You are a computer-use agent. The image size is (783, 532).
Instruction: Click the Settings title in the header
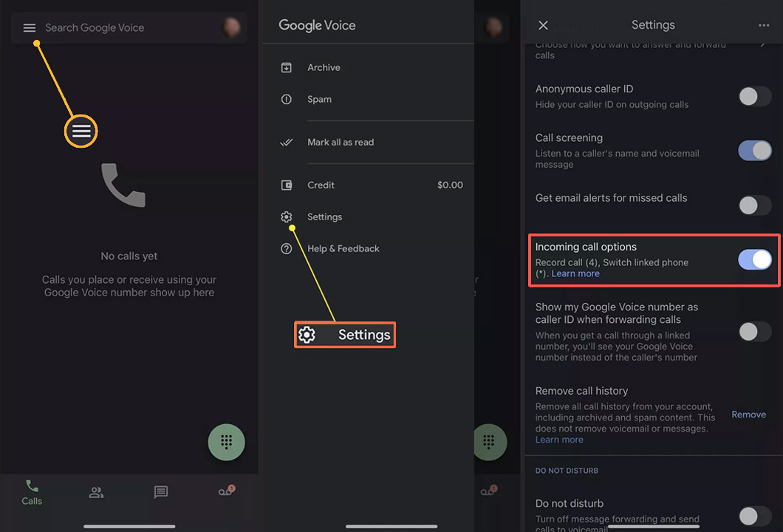click(653, 25)
